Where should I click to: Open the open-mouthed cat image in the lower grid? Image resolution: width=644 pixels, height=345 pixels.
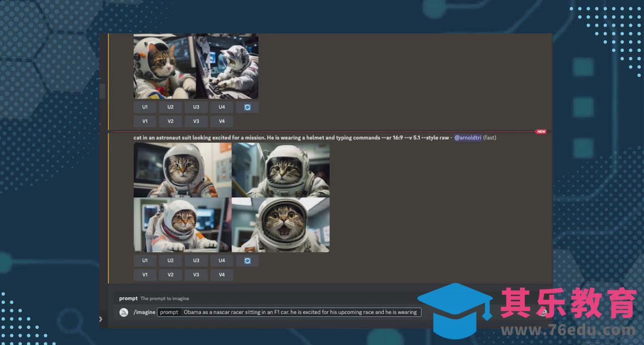tap(281, 225)
